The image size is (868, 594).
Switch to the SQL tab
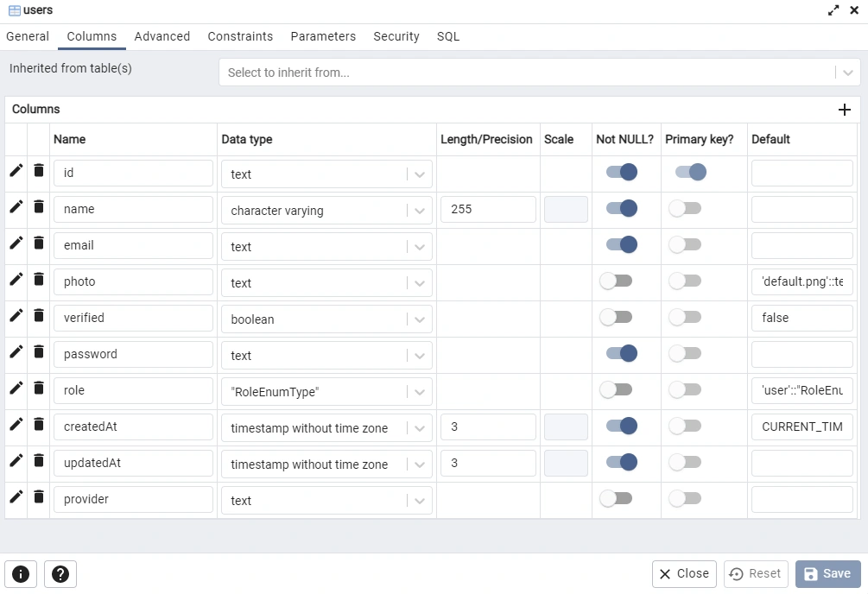[448, 36]
